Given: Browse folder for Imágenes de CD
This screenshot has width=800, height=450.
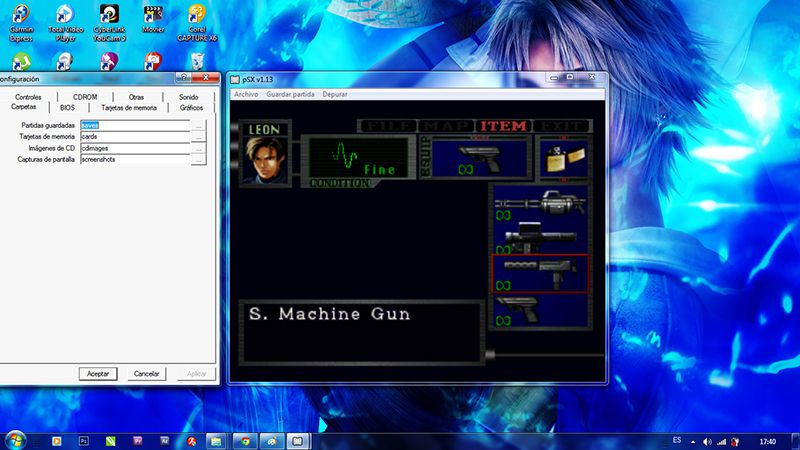Looking at the screenshot, I should pos(198,148).
